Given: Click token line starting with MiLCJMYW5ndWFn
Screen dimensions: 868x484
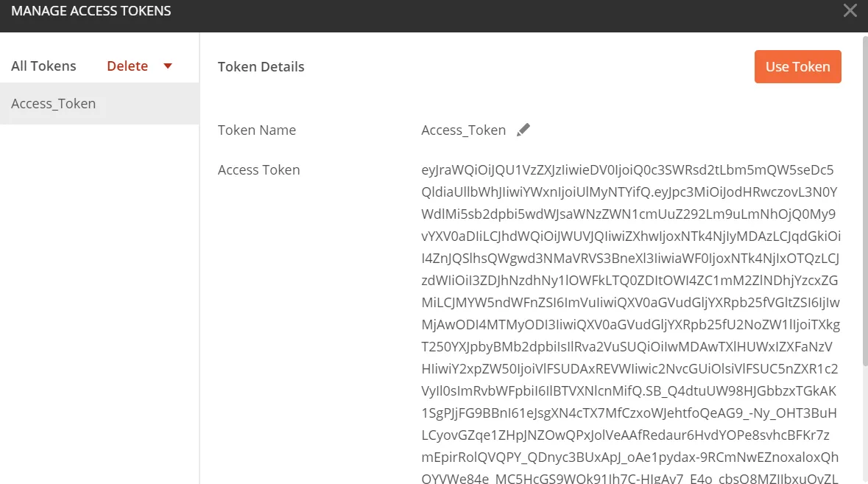Looking at the screenshot, I should point(630,303).
